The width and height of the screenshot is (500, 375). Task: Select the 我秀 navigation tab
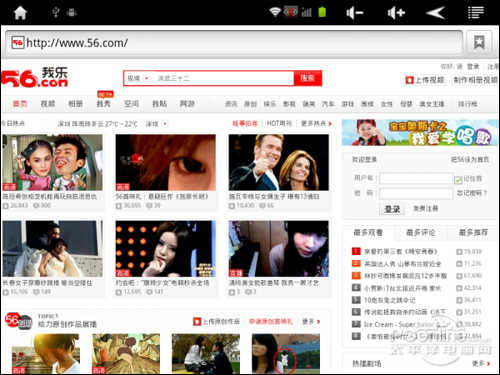103,104
